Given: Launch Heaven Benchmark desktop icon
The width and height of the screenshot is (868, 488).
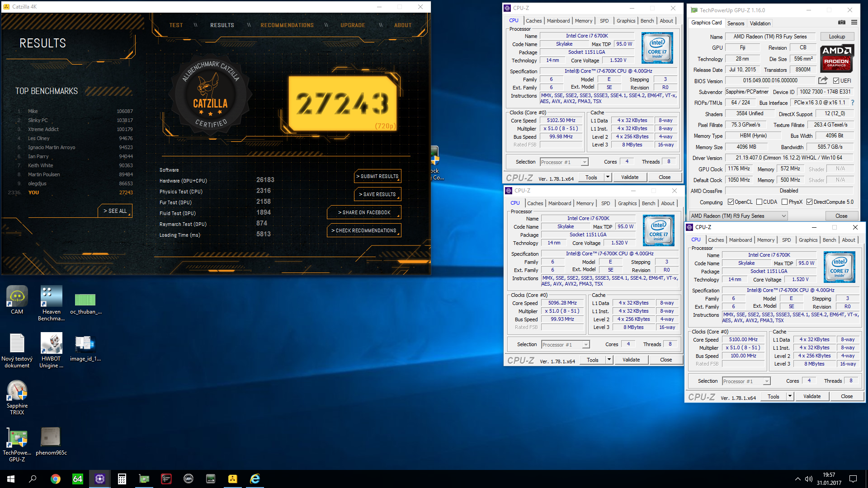Looking at the screenshot, I should 51,303.
